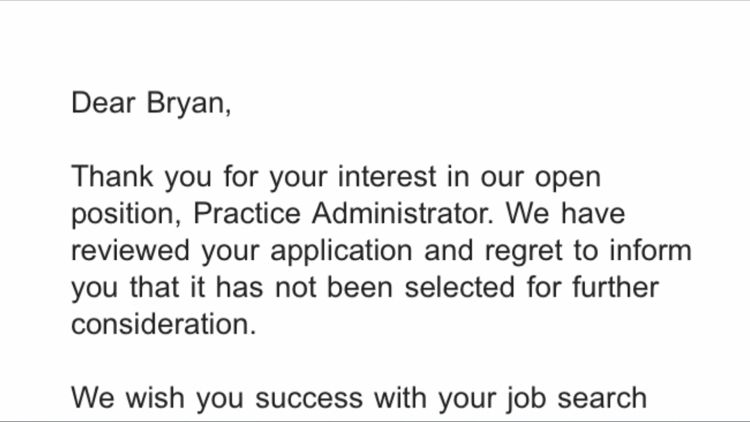
Task: Click the words has not been
Action: [x=304, y=287]
